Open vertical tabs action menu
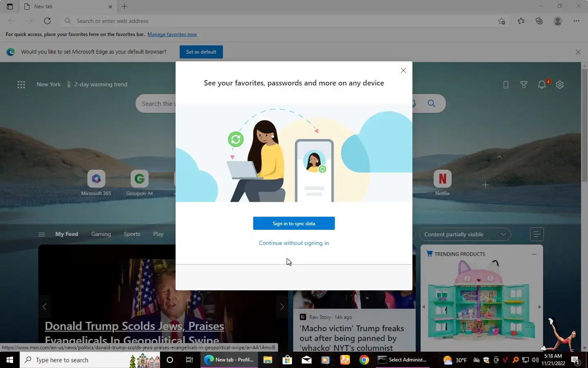Viewport: 588px width, 368px height. click(x=10, y=7)
